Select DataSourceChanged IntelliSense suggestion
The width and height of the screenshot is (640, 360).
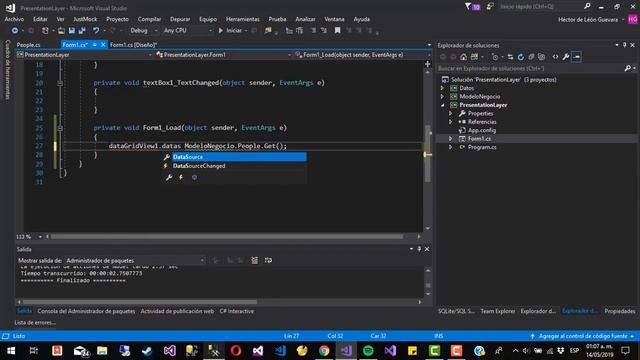coord(235,166)
